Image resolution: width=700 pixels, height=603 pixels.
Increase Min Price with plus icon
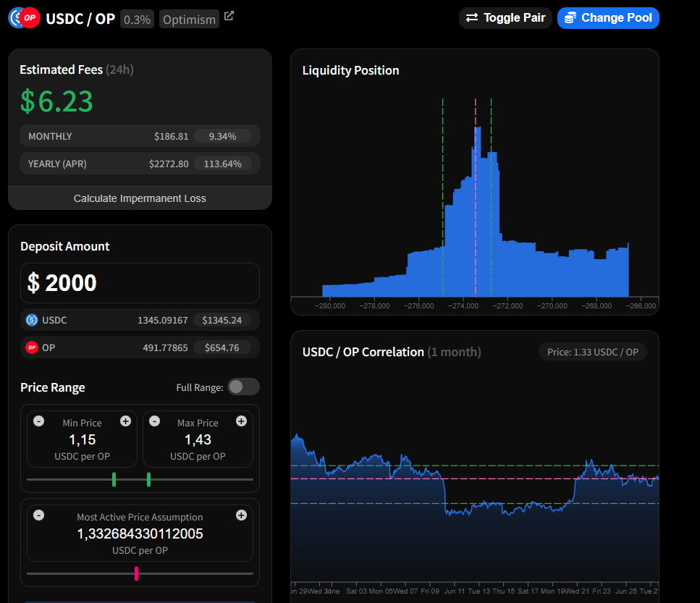(125, 421)
